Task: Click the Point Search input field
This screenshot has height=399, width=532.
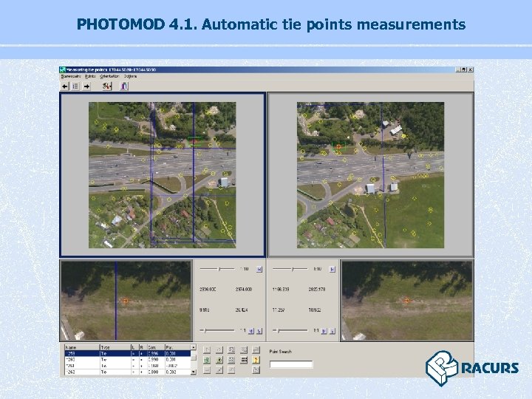Action: point(291,364)
